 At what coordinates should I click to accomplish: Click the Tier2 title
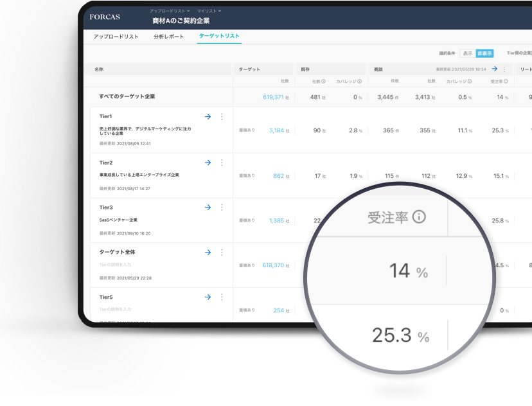pyautogui.click(x=106, y=163)
